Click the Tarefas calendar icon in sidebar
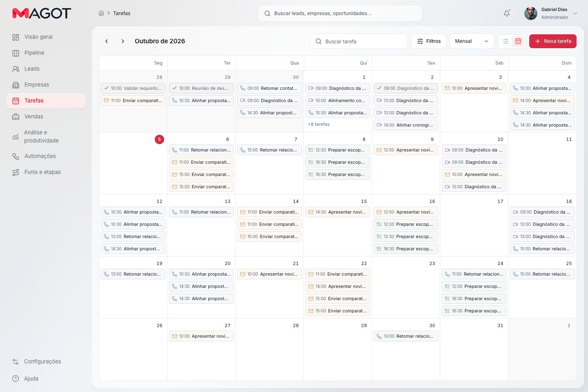588x392 pixels. point(16,101)
